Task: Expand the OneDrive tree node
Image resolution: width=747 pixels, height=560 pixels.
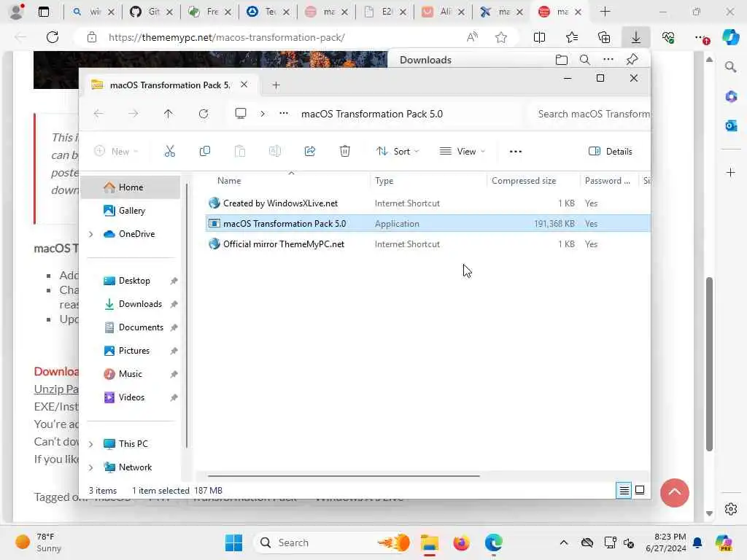Action: coord(91,234)
